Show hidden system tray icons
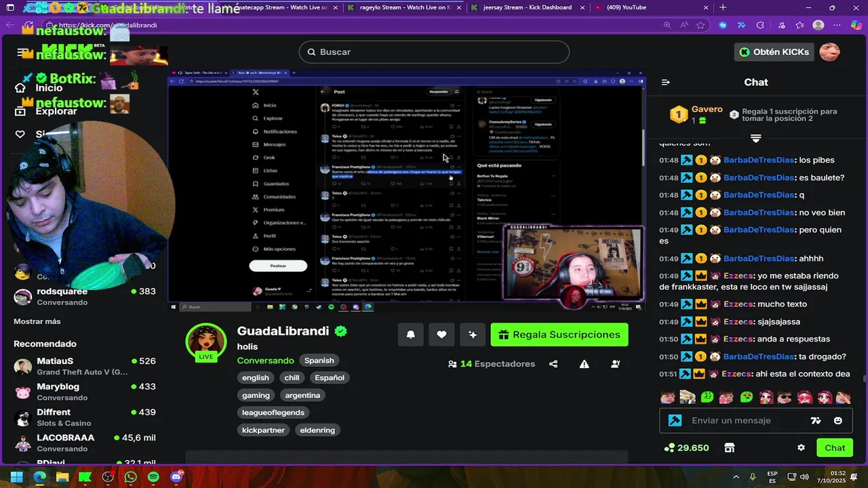Screen dimensions: 868x488 click(x=736, y=477)
